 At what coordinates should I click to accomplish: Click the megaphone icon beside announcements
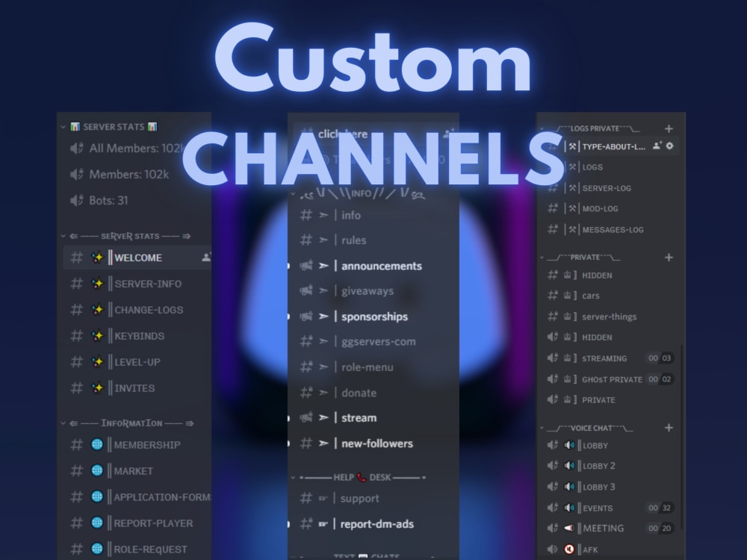pos(305,267)
